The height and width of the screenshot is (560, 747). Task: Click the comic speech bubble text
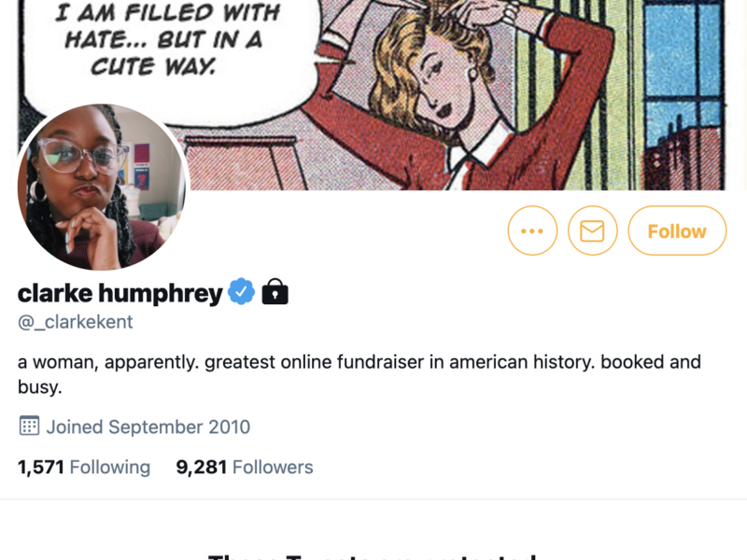coord(167,39)
